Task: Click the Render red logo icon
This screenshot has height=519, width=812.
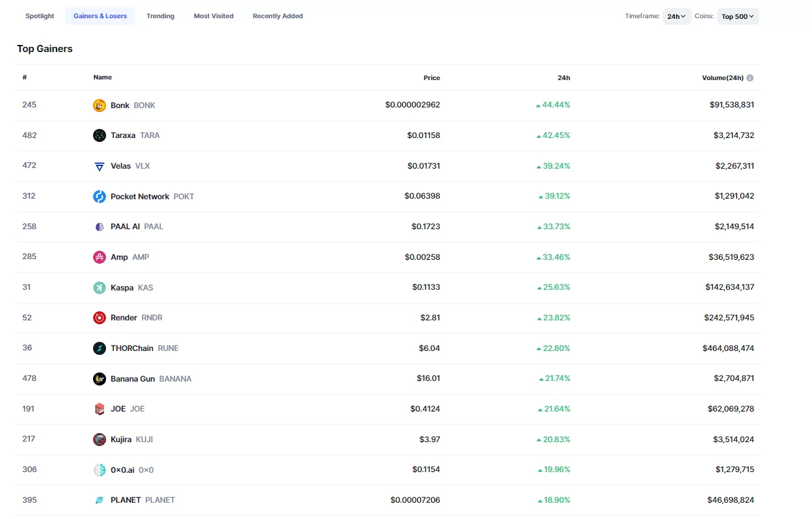Action: coord(99,318)
